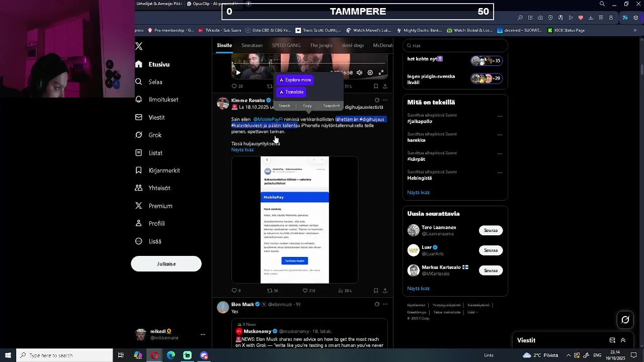Click Explore more in the popup

[295, 80]
